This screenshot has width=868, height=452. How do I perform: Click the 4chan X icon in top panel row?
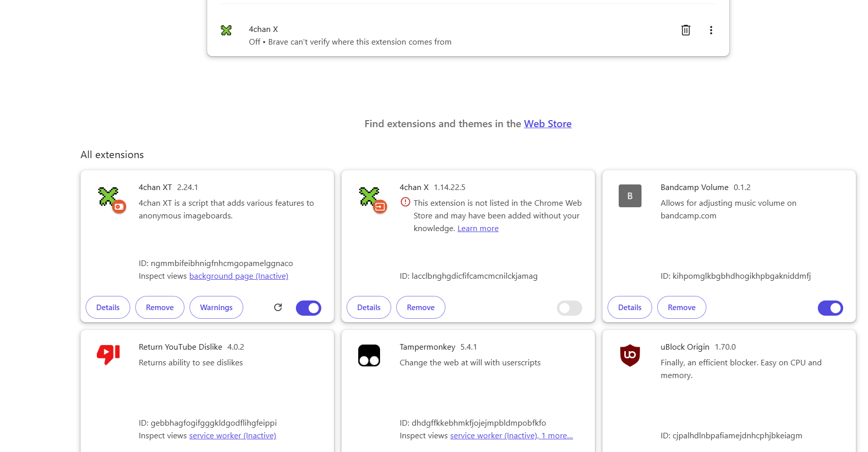[x=227, y=30]
